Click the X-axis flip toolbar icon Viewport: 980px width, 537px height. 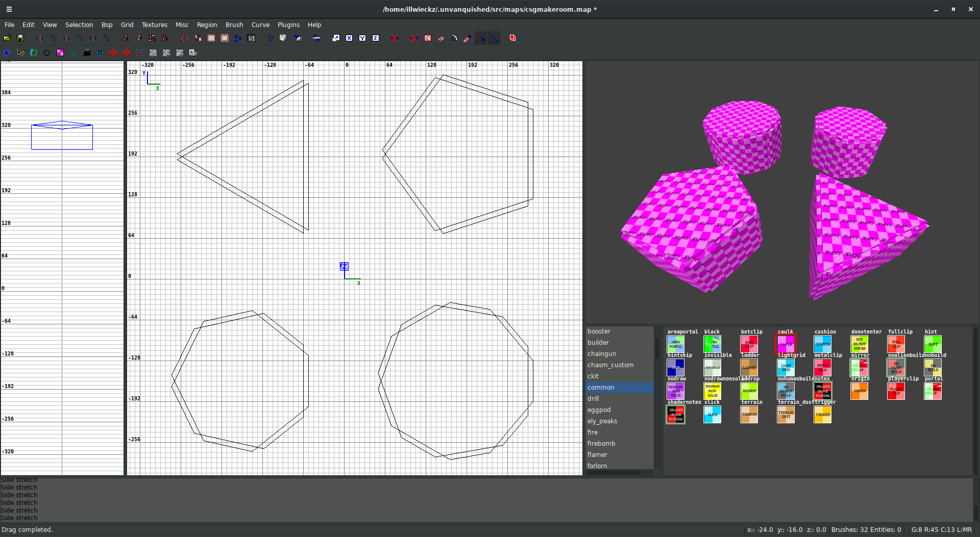click(x=40, y=38)
